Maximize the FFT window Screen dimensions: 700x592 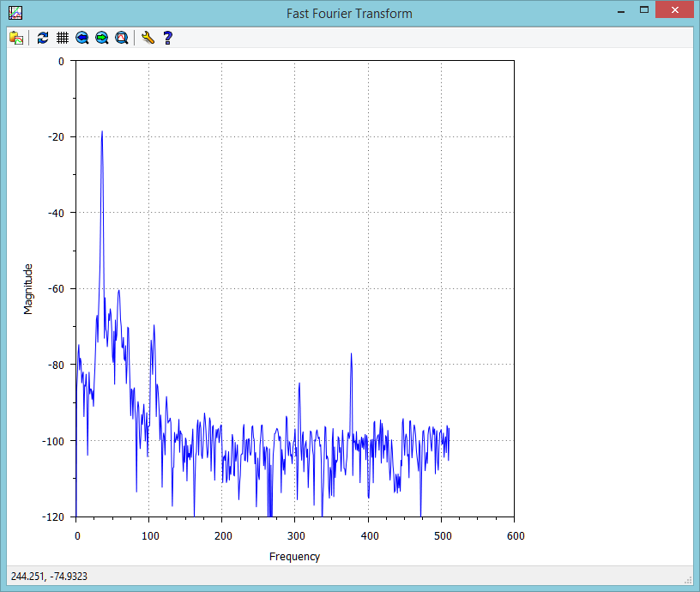coord(645,10)
